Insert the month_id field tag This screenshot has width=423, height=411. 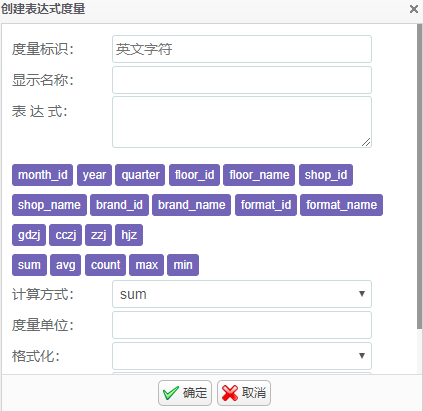(42, 175)
